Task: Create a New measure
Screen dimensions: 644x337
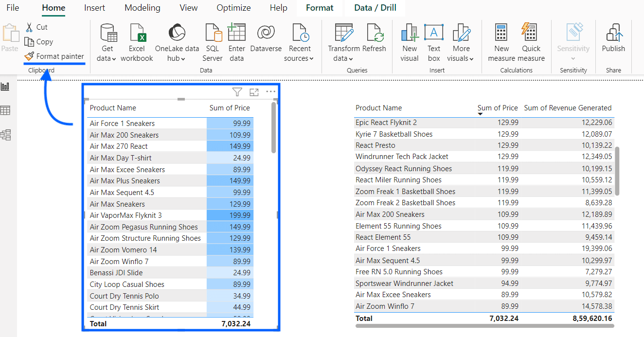Action: [x=501, y=43]
